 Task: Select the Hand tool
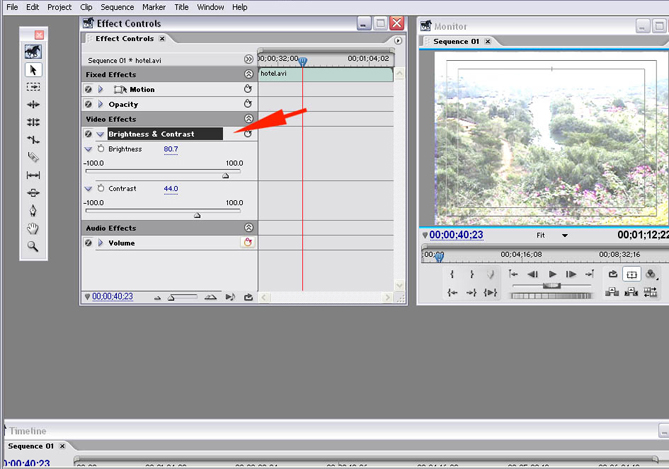pos(33,228)
